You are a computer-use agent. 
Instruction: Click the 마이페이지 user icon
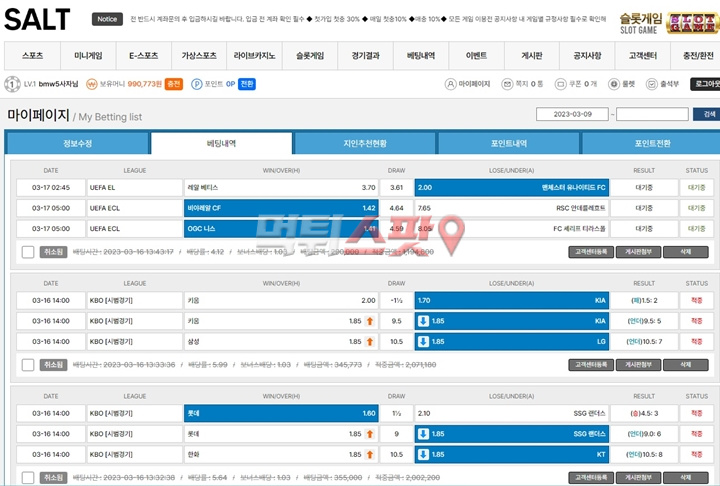click(450, 84)
